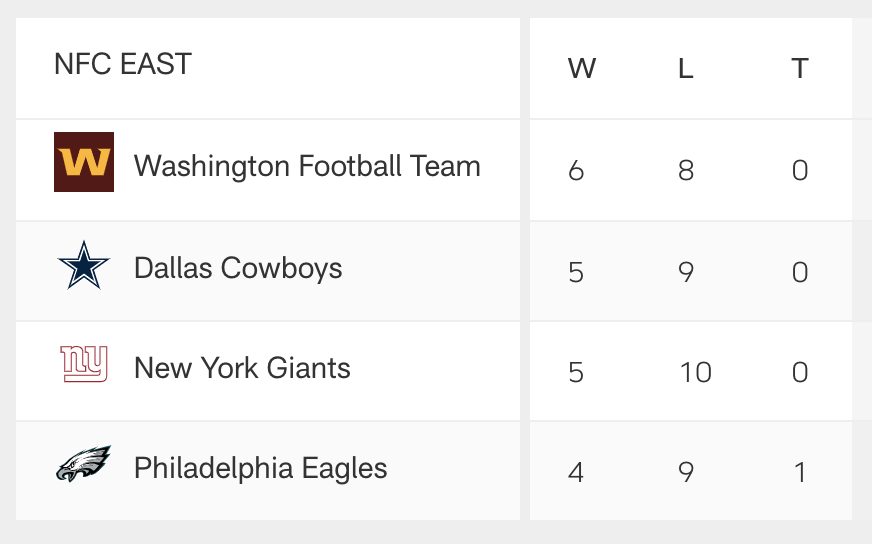Viewport: 872px width, 544px height.
Task: Click Giants' losses value 10
Action: tap(696, 372)
